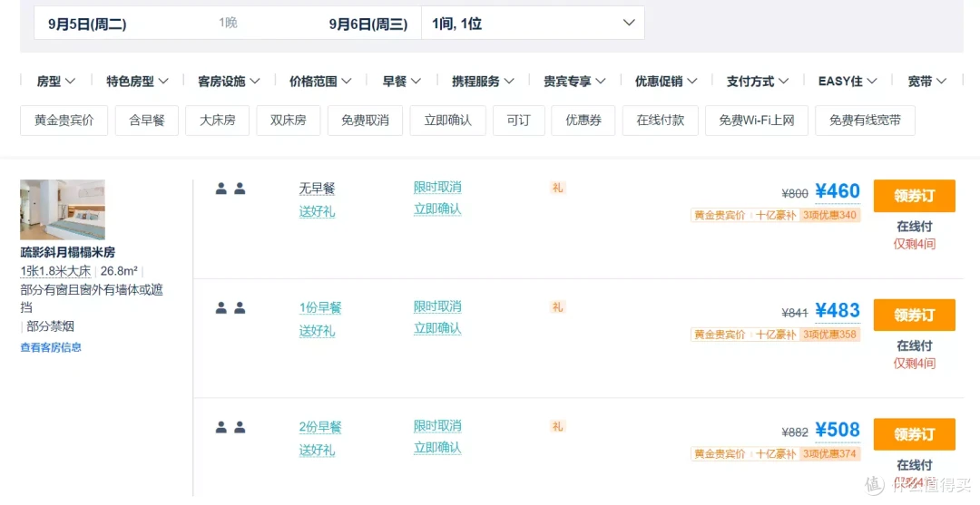
Task: Open the 客房设施 filter dropdown
Action: tap(229, 82)
